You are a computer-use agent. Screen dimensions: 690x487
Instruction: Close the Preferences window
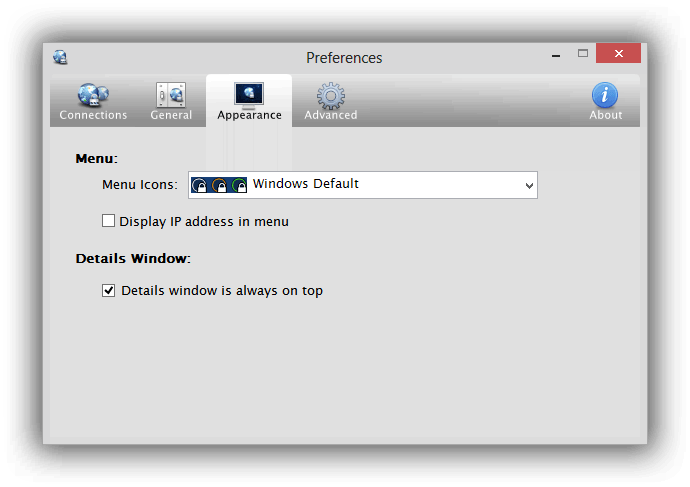[618, 53]
